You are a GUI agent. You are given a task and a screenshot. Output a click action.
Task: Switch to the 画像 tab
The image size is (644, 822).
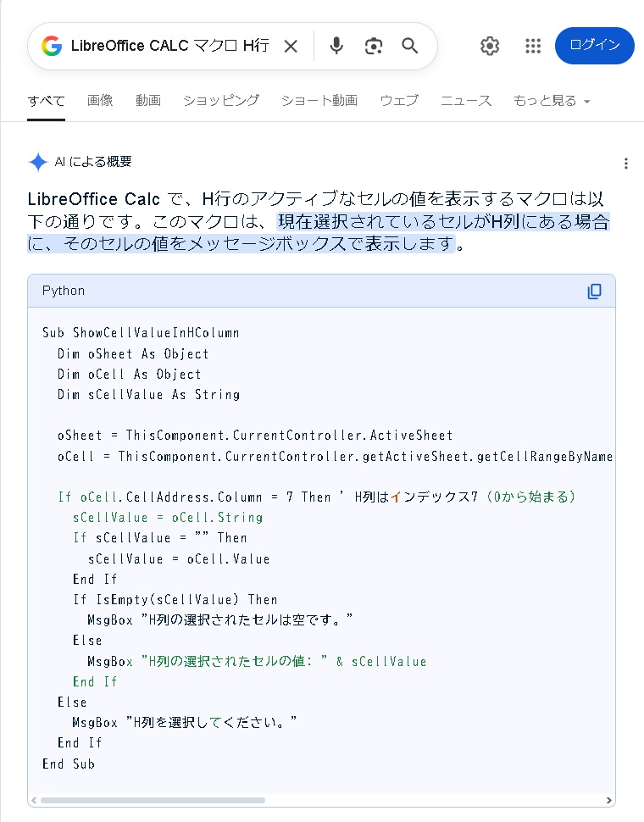click(x=100, y=101)
